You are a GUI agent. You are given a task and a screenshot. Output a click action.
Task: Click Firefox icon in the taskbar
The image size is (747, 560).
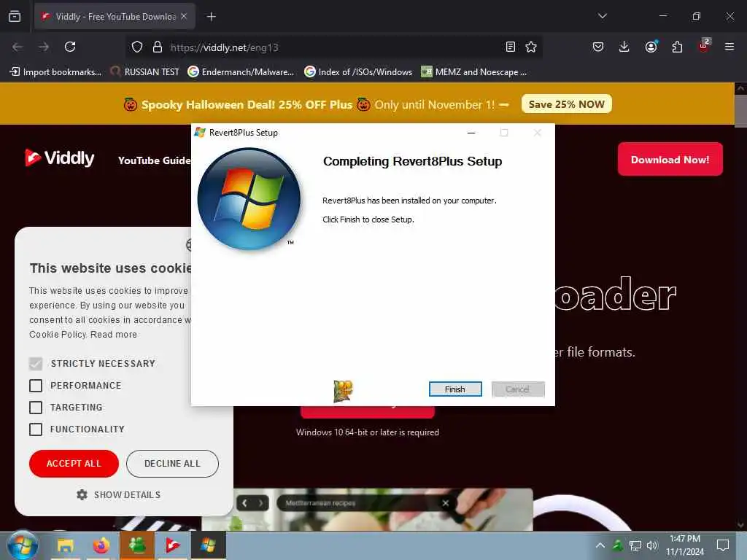click(x=101, y=545)
